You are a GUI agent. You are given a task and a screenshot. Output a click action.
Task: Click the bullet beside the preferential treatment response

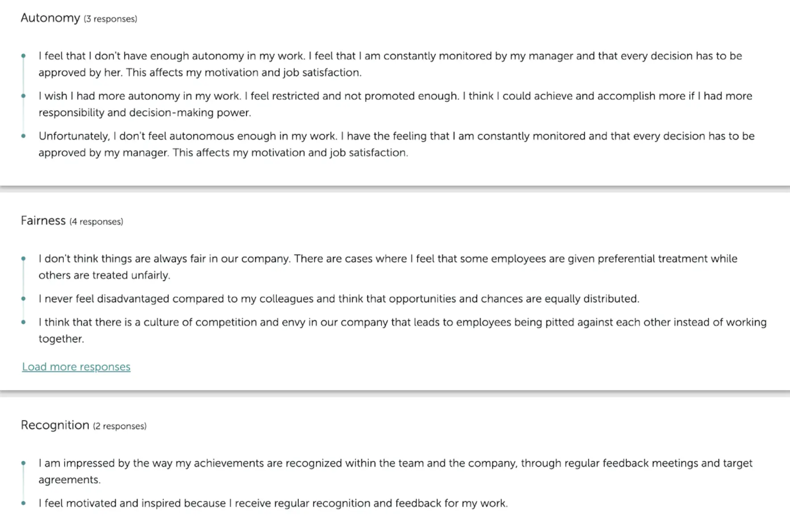click(x=23, y=258)
